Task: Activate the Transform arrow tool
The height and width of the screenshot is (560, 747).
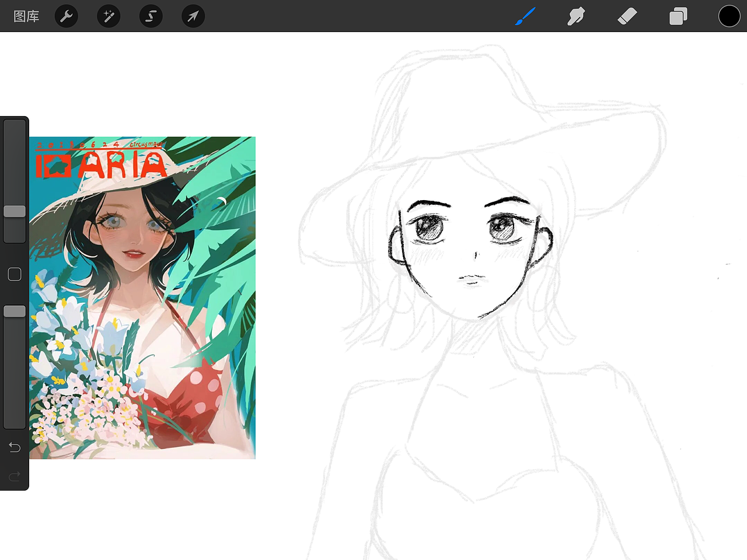Action: click(193, 16)
